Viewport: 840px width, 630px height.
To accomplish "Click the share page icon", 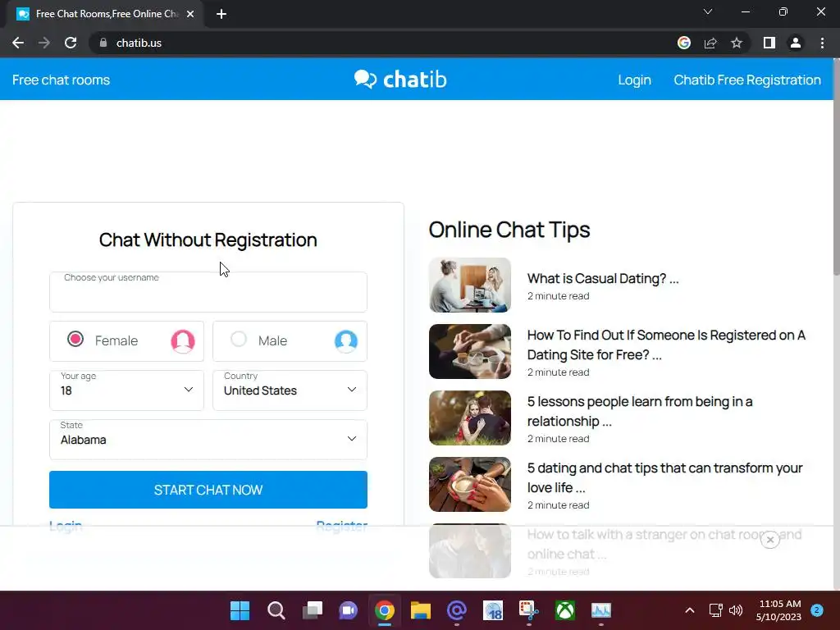I will (x=710, y=43).
